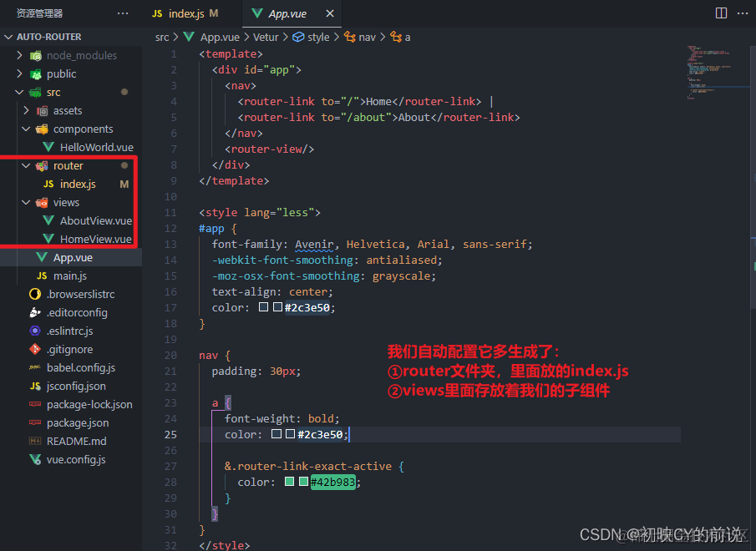Collapse the router folder
756x551 pixels.
[x=26, y=165]
